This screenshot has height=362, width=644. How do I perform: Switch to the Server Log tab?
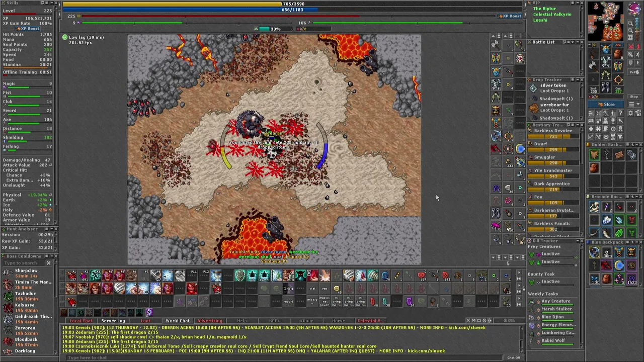pos(113,321)
